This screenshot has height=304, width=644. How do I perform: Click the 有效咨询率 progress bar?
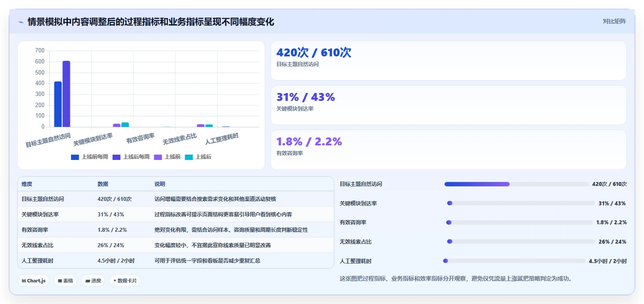[520, 222]
